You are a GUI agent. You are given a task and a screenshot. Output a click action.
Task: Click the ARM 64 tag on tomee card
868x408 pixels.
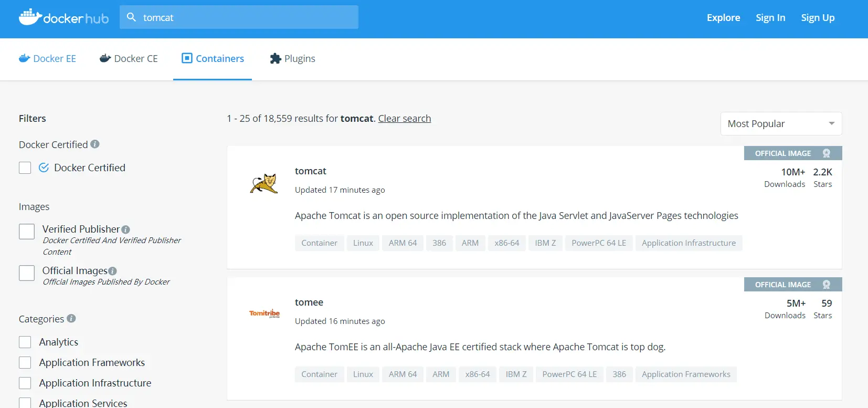403,374
